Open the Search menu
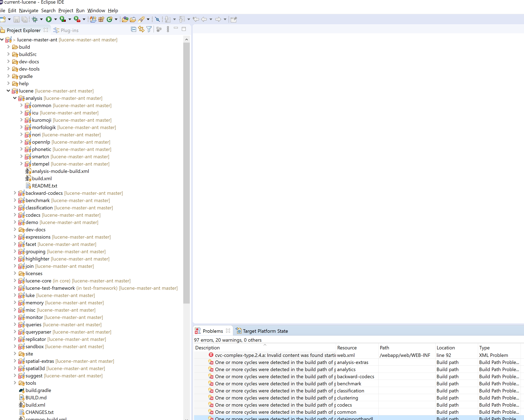The height and width of the screenshot is (420, 524). pyautogui.click(x=48, y=11)
